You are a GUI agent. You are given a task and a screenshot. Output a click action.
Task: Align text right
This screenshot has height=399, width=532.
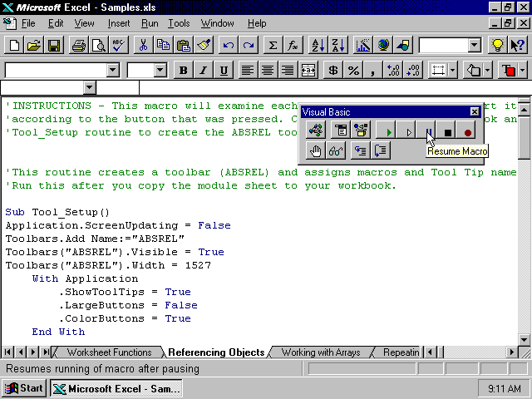[x=288, y=70]
